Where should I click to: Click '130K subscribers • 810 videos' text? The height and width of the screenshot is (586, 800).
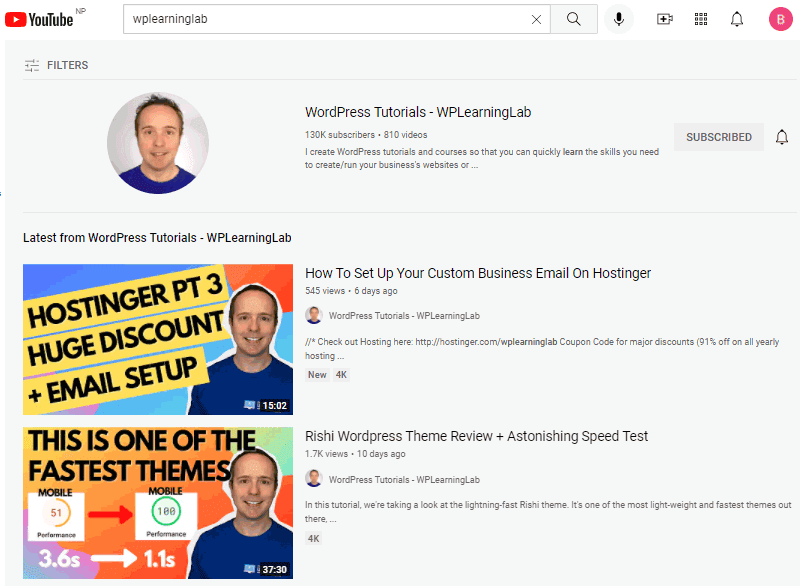click(366, 135)
